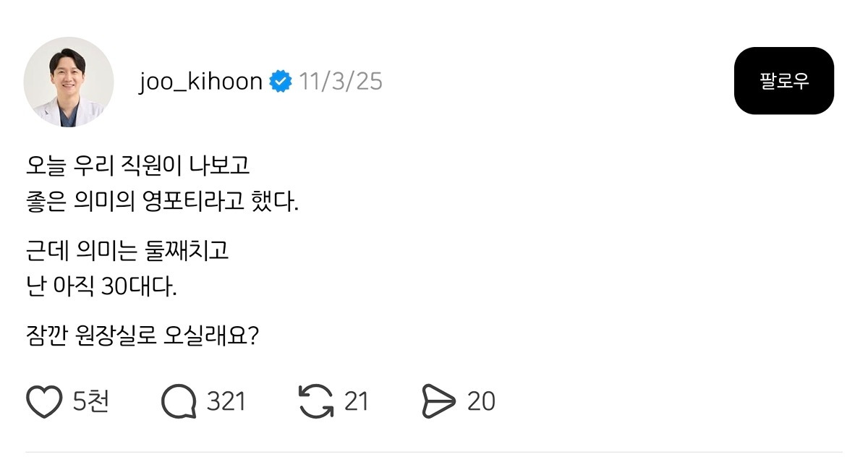This screenshot has width=868, height=457.
Task: Click the 21 repost count
Action: pos(356,401)
